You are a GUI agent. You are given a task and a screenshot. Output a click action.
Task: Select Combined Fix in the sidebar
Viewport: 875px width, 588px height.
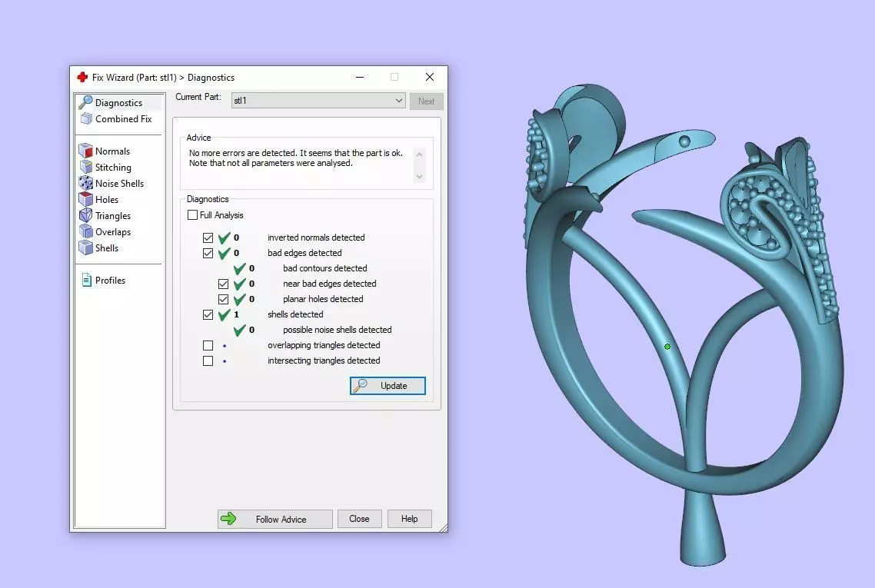(x=123, y=119)
